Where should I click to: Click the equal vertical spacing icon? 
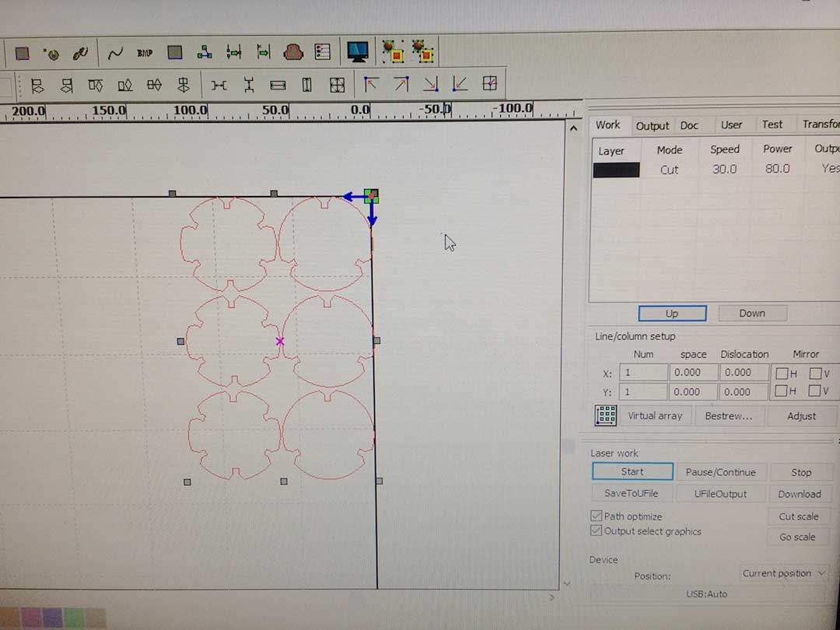(x=249, y=86)
